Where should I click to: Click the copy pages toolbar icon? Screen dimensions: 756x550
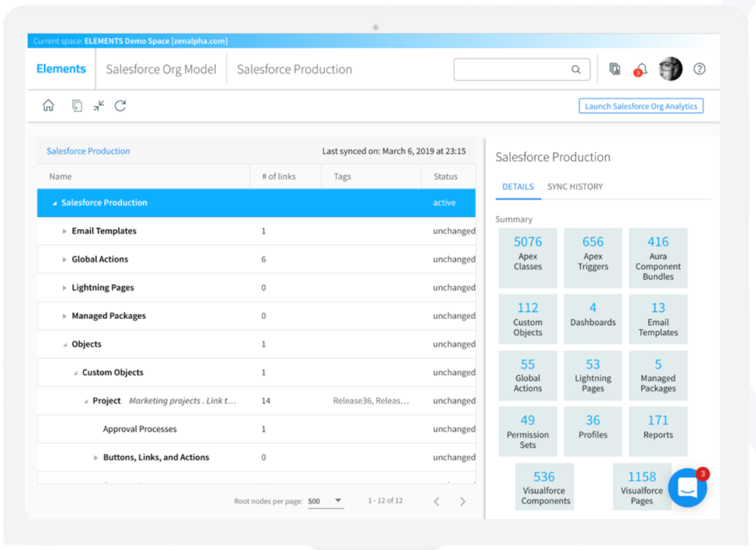(77, 105)
